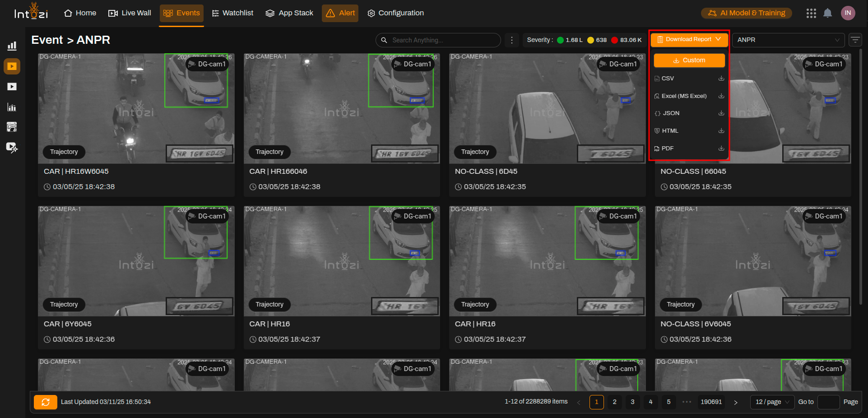
Task: Open the three-dot menu beside search
Action: 511,40
